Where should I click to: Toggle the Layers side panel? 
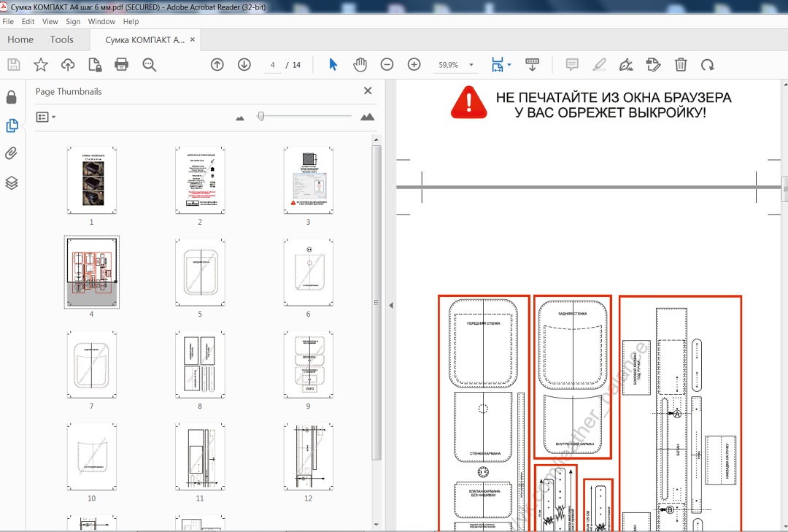tap(12, 182)
